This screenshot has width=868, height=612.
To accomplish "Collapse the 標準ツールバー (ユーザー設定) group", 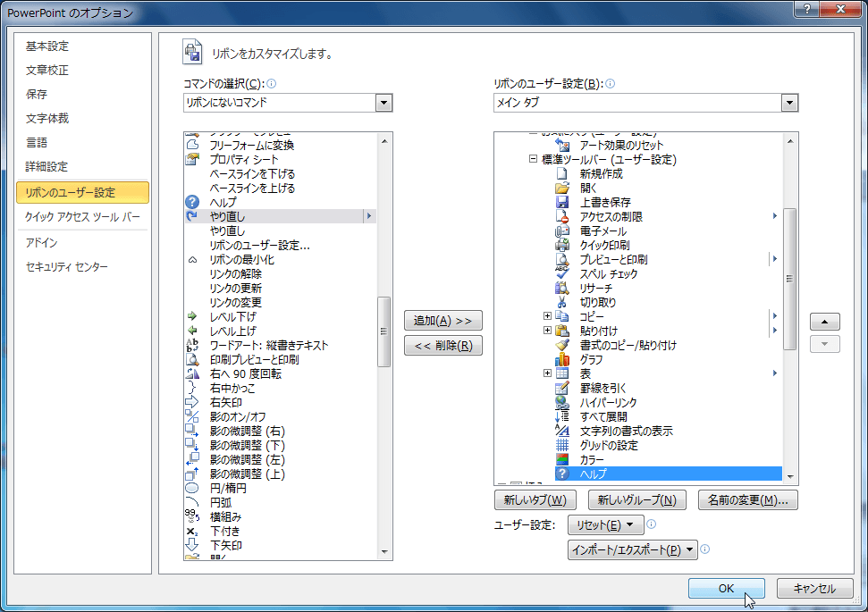I will [x=533, y=159].
